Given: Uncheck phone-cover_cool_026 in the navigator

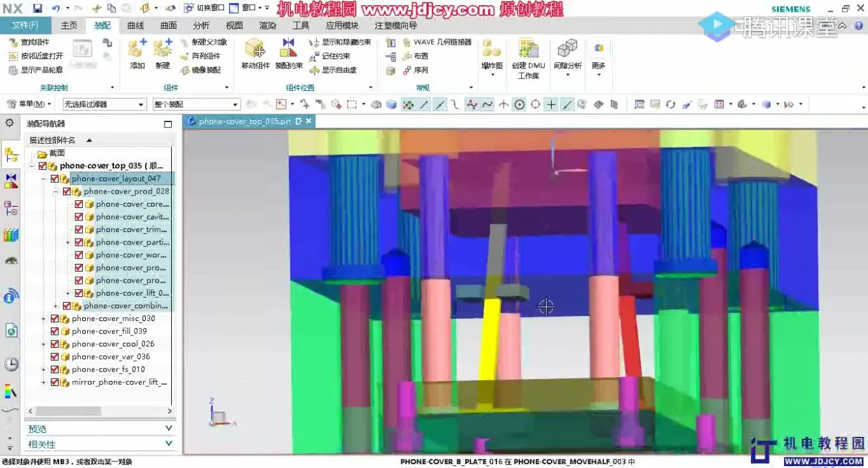Looking at the screenshot, I should (54, 343).
